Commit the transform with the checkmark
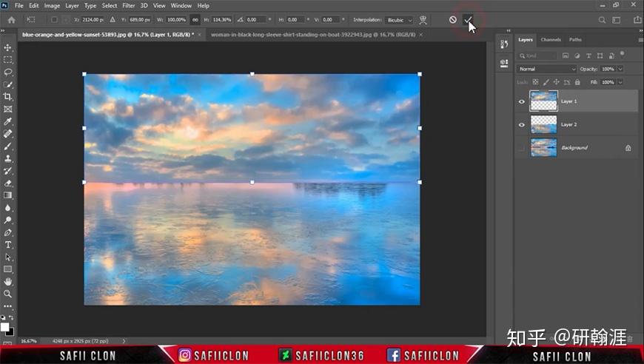 pos(467,19)
